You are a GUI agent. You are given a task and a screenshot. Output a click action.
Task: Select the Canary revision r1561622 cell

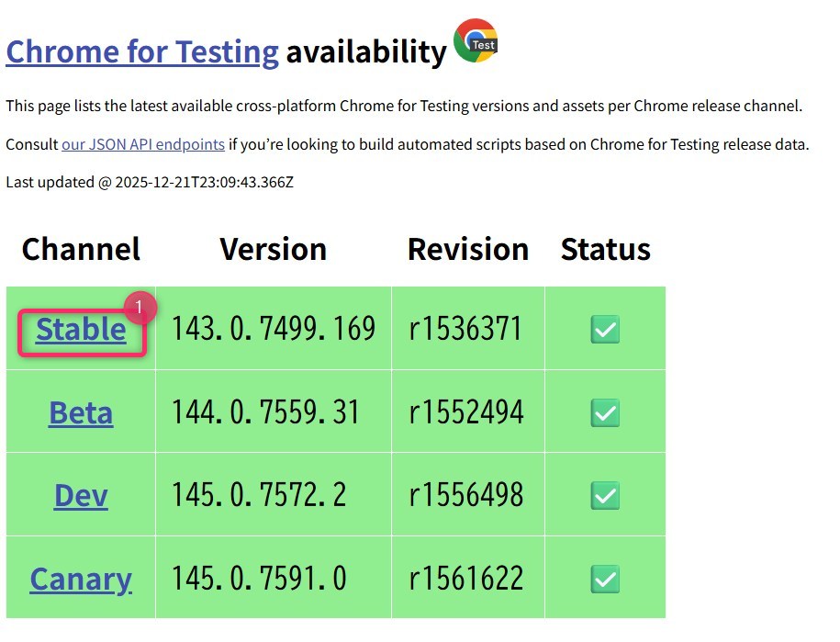466,580
